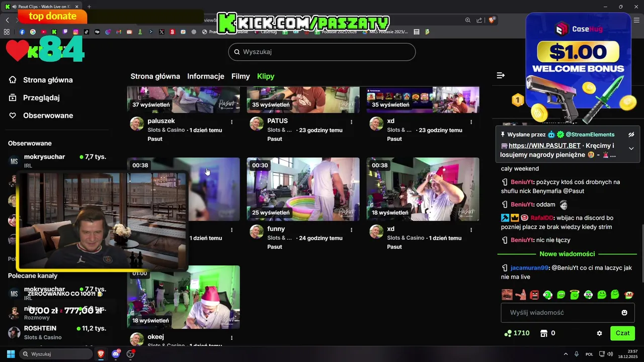Image resolution: width=644 pixels, height=362 pixels.
Task: Open the Windows Start menu
Action: coord(11,354)
